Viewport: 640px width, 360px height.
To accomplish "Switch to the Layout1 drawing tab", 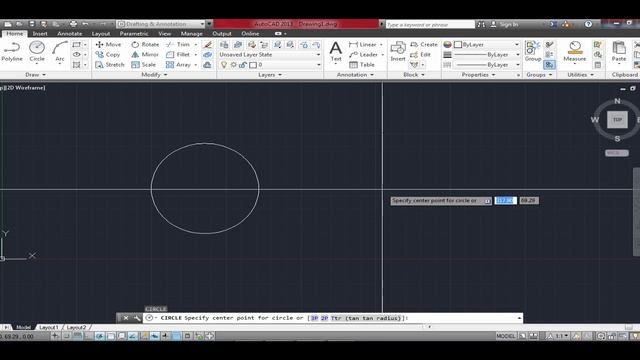I will click(x=49, y=327).
